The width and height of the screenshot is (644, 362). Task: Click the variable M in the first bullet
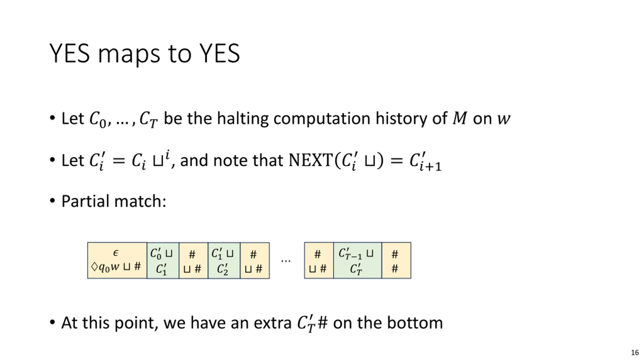point(460,118)
